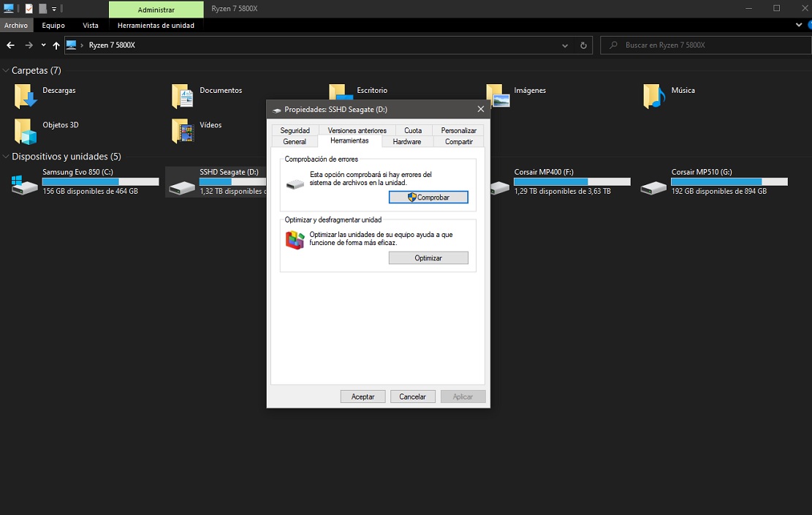
Task: Select the Objetos 3D folder icon
Action: (x=25, y=131)
